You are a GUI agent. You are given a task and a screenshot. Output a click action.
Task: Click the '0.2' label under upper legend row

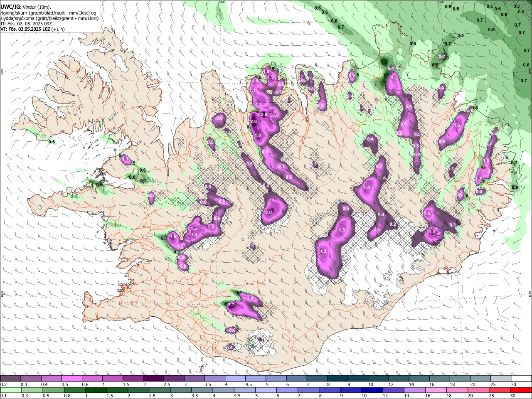(3, 384)
